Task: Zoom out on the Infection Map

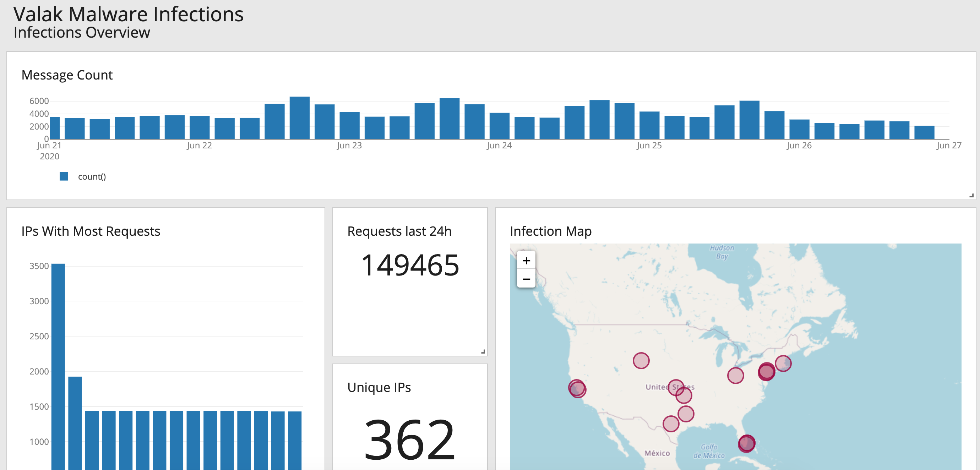Action: (526, 279)
